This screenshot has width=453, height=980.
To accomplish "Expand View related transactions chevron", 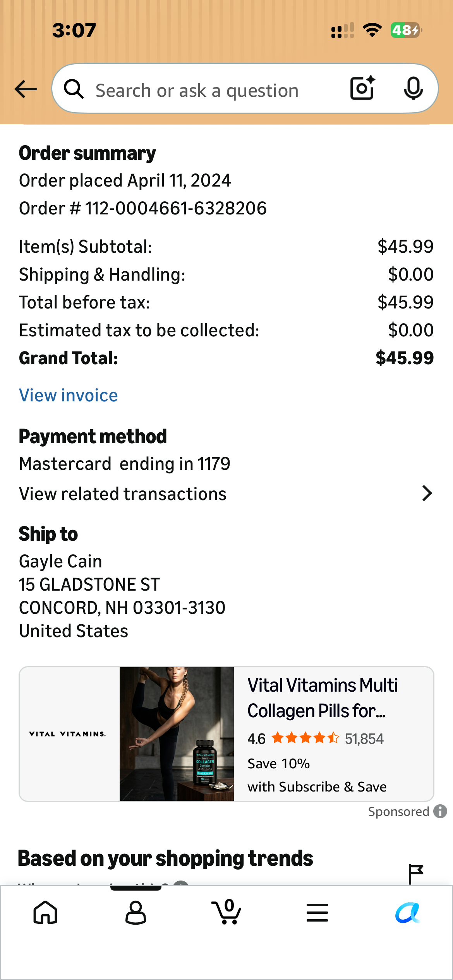I will coord(427,493).
